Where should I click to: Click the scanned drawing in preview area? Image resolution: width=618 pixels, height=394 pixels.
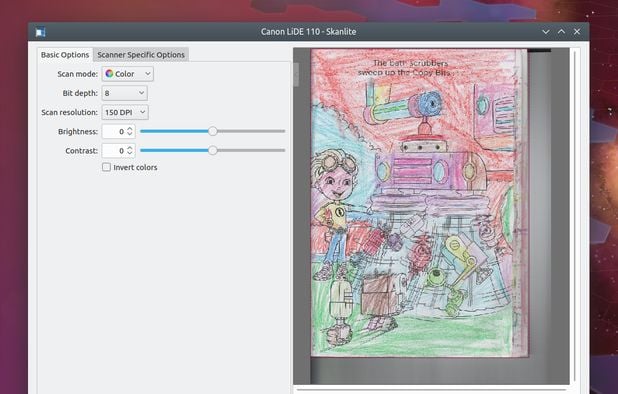pos(419,203)
